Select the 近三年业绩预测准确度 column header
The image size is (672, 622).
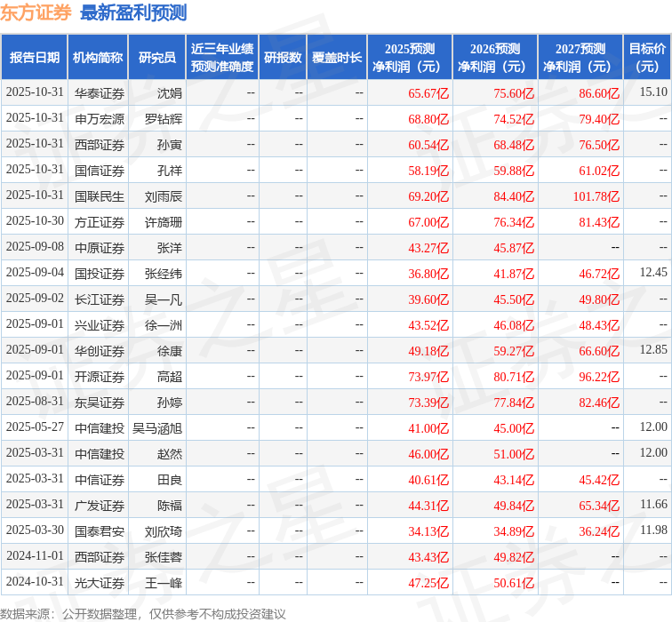222,58
